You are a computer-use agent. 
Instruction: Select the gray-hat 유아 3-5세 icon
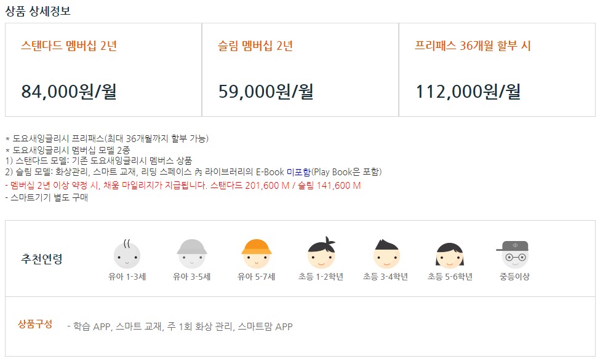tap(192, 254)
